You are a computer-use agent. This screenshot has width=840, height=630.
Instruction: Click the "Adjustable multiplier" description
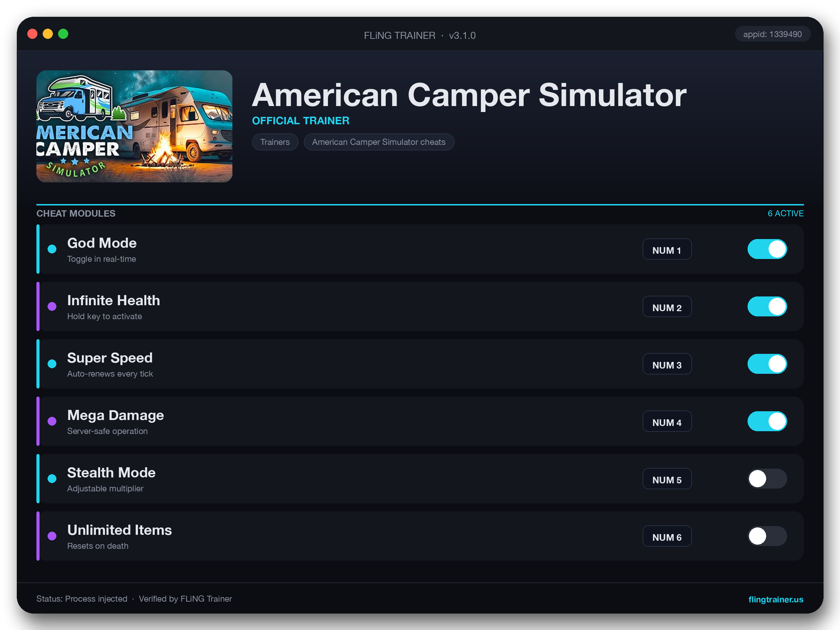click(x=105, y=488)
